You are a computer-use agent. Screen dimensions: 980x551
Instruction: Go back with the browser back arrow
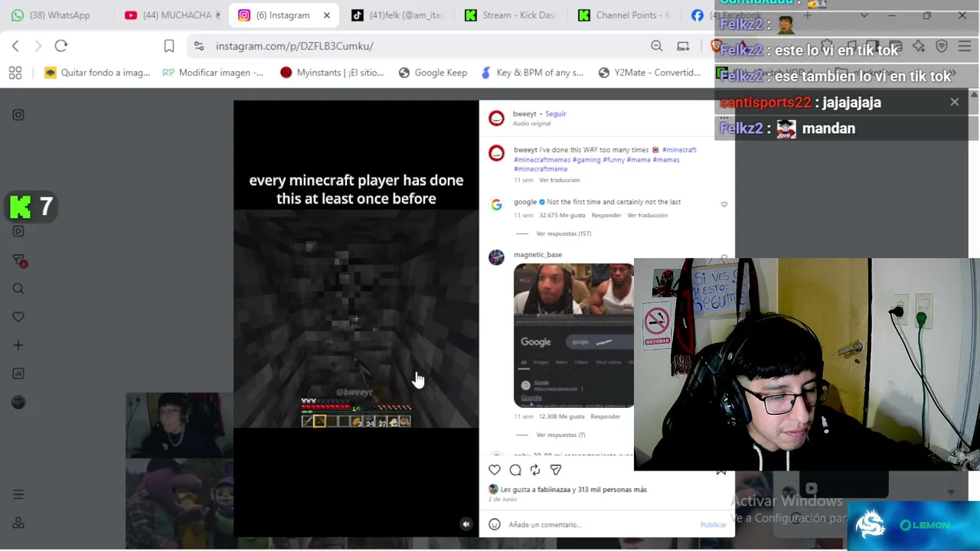[x=15, y=46]
